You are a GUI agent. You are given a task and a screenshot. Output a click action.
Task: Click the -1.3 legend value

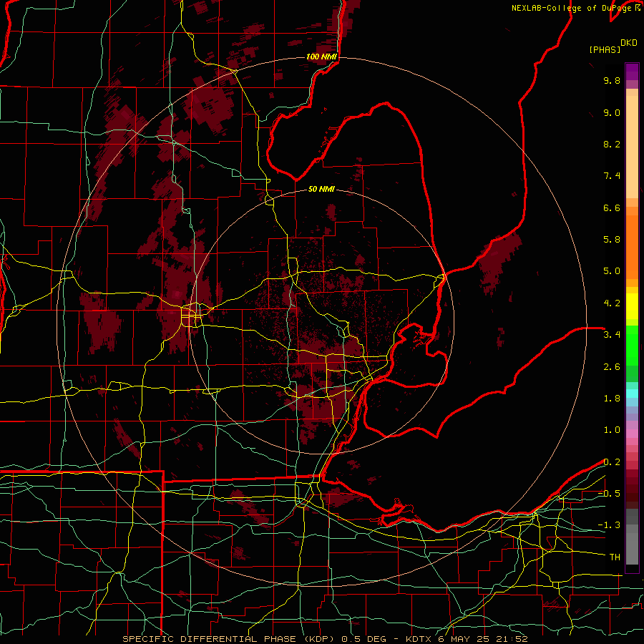[x=609, y=525]
